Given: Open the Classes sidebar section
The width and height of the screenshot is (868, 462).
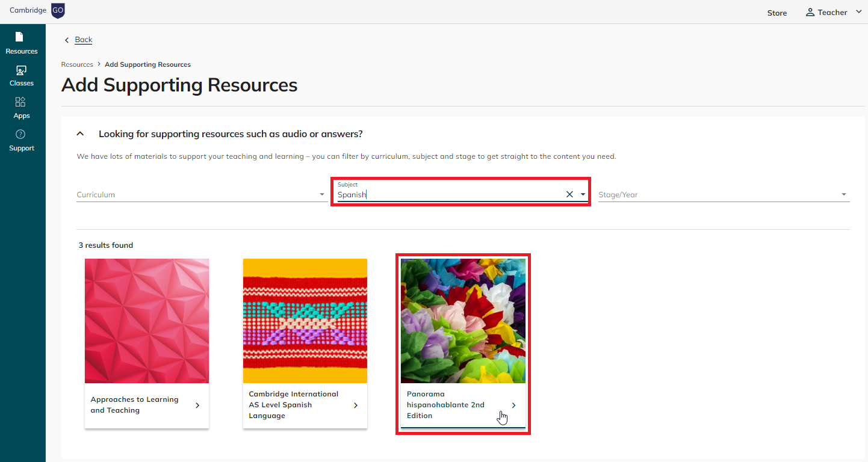Looking at the screenshot, I should (x=22, y=76).
